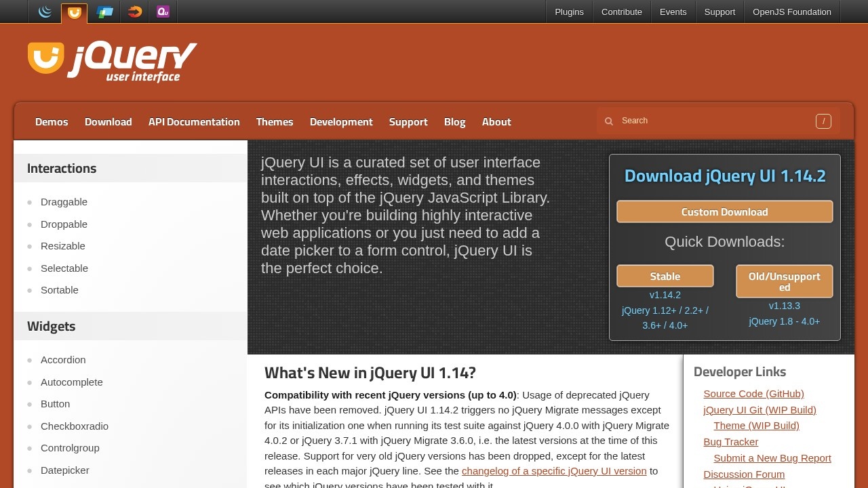
Task: Click the jQuery UI logo in the header
Action: coord(111,60)
